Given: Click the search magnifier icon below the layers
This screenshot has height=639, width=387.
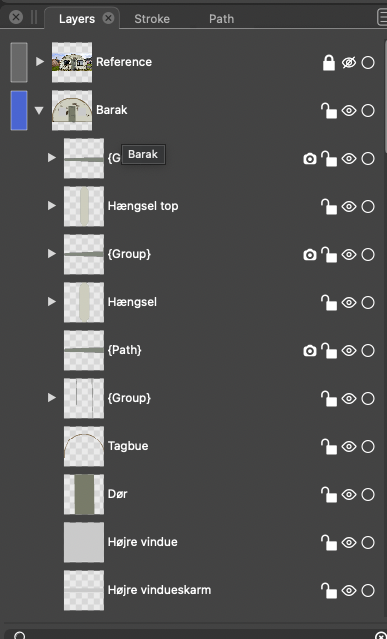Looking at the screenshot, I should tap(19, 635).
